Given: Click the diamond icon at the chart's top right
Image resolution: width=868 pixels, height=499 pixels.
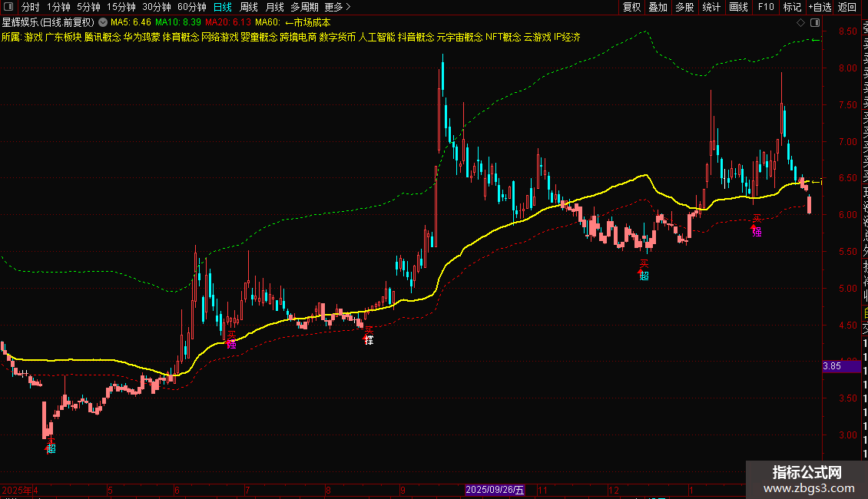Looking at the screenshot, I should [x=800, y=22].
